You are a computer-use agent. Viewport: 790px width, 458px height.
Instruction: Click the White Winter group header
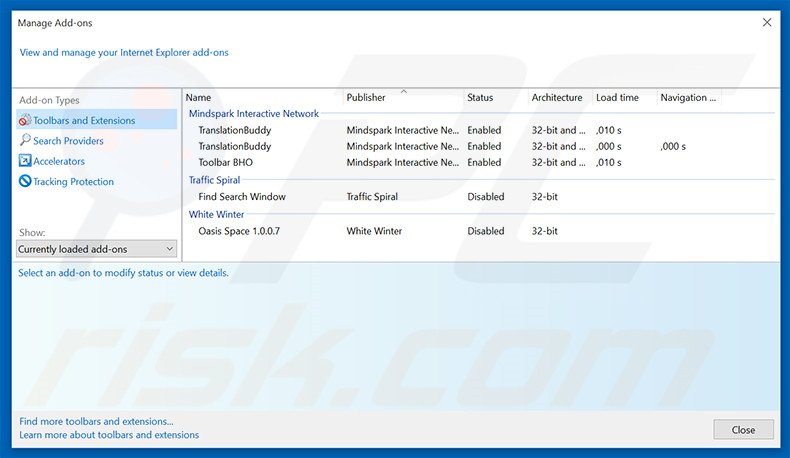[x=216, y=214]
